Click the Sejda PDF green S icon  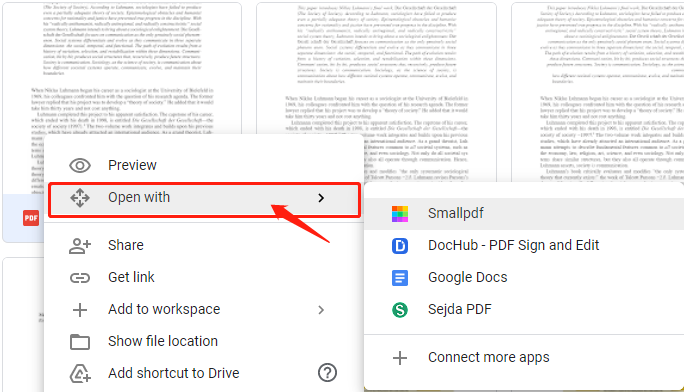[400, 310]
